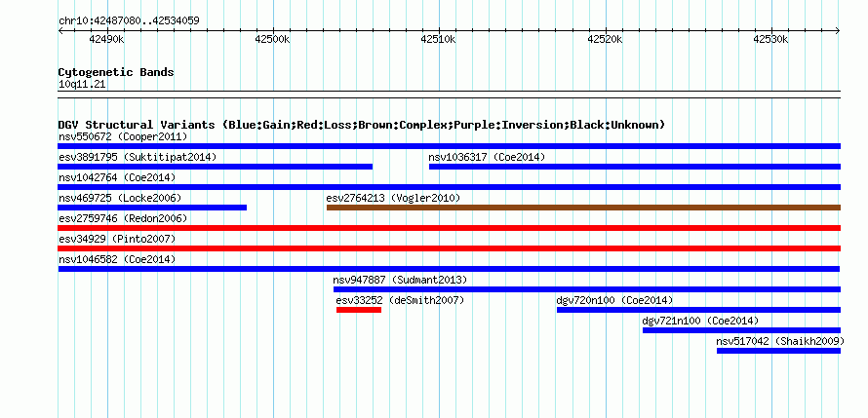Select the nsv1046582 (Coe2014) label
The height and width of the screenshot is (418, 868).
point(117,259)
